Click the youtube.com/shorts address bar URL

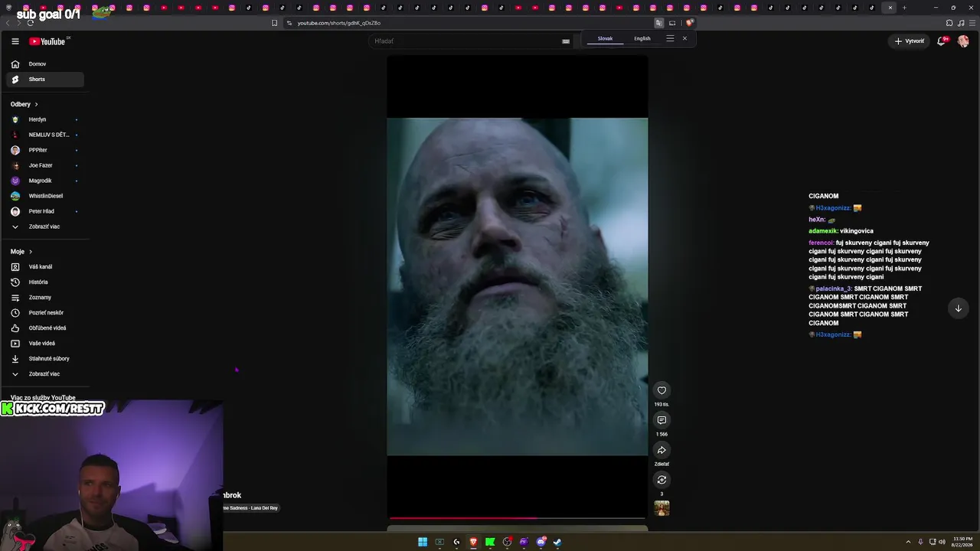point(339,23)
